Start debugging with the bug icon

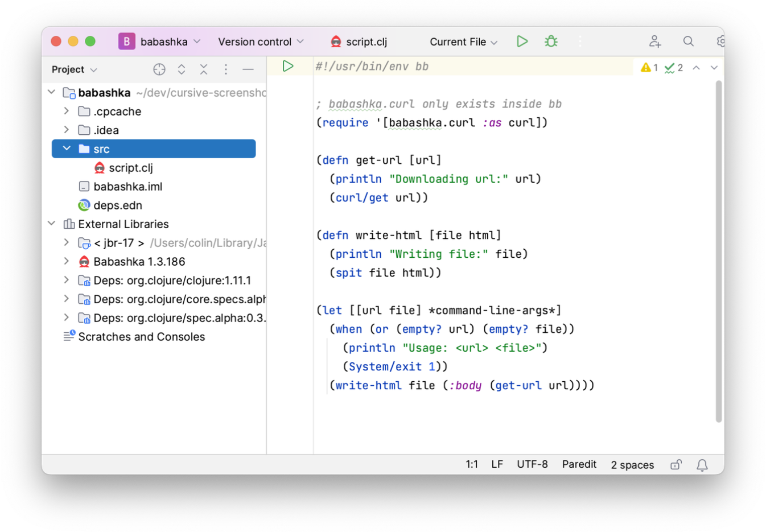[x=551, y=42]
